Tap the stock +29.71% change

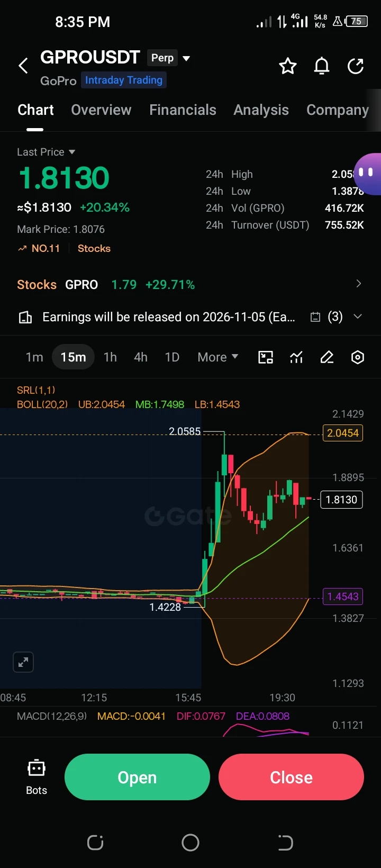pos(170,284)
